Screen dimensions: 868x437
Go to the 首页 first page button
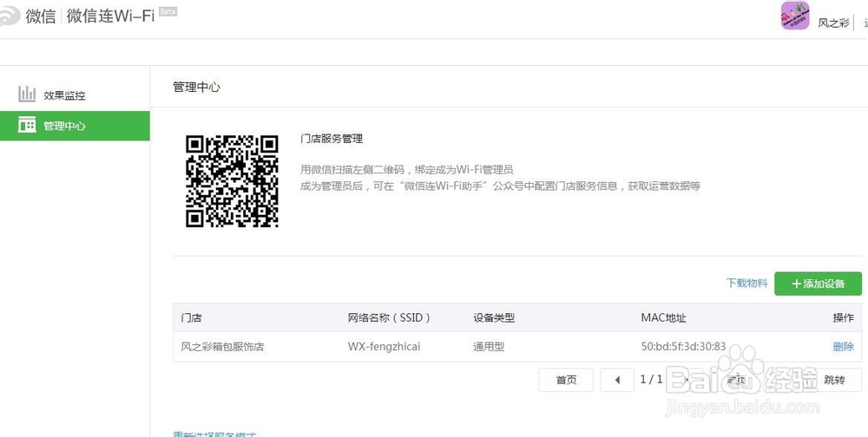(x=566, y=380)
